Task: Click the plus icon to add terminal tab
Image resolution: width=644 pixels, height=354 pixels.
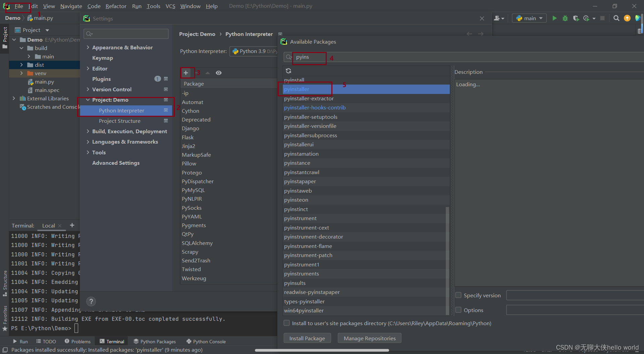Action: [x=72, y=225]
